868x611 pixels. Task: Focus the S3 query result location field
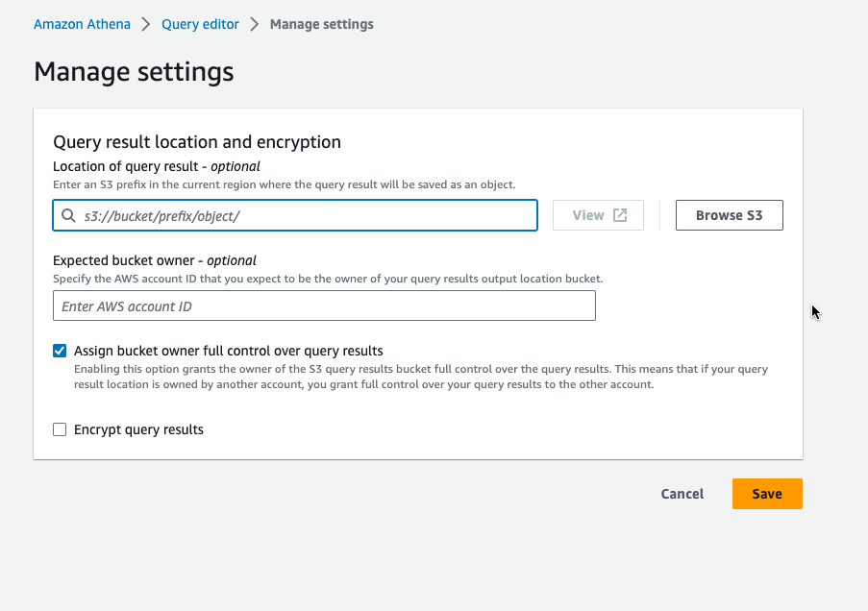tap(308, 216)
